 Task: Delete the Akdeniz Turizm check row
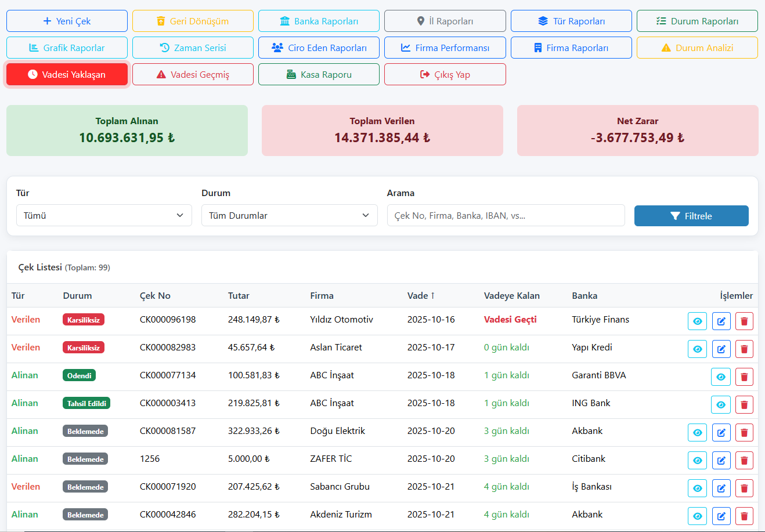pyautogui.click(x=744, y=516)
